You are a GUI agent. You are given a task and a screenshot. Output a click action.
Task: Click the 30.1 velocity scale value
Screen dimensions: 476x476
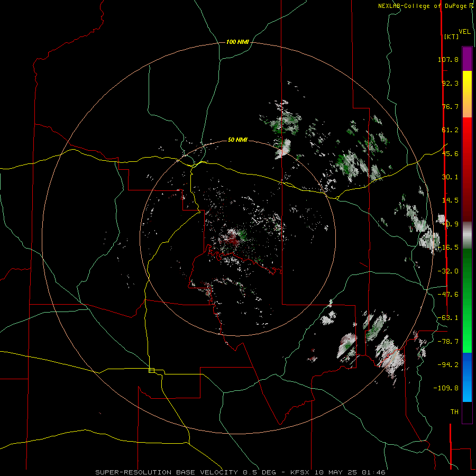450,177
